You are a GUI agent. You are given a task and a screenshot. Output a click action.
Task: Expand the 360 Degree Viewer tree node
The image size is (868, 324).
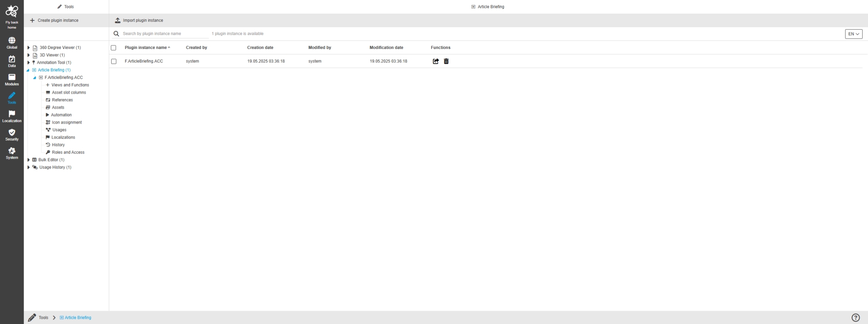click(x=29, y=48)
